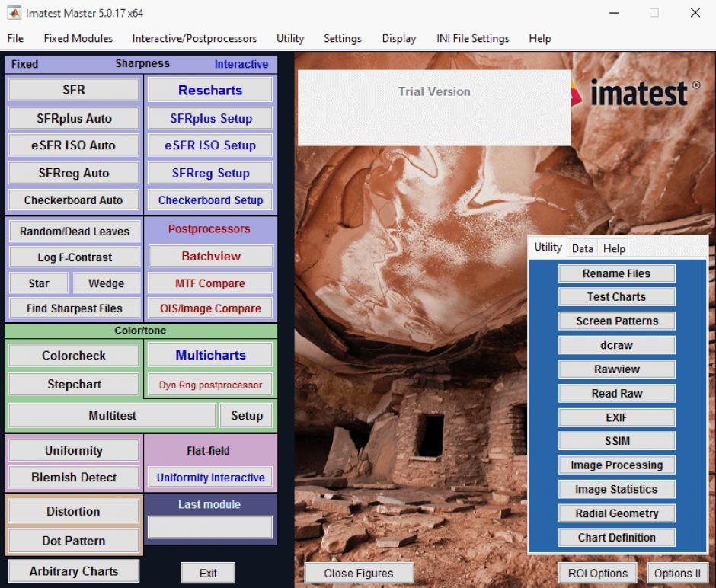This screenshot has width=716, height=588.
Task: Switch to the Help tab in side panel
Action: point(614,248)
